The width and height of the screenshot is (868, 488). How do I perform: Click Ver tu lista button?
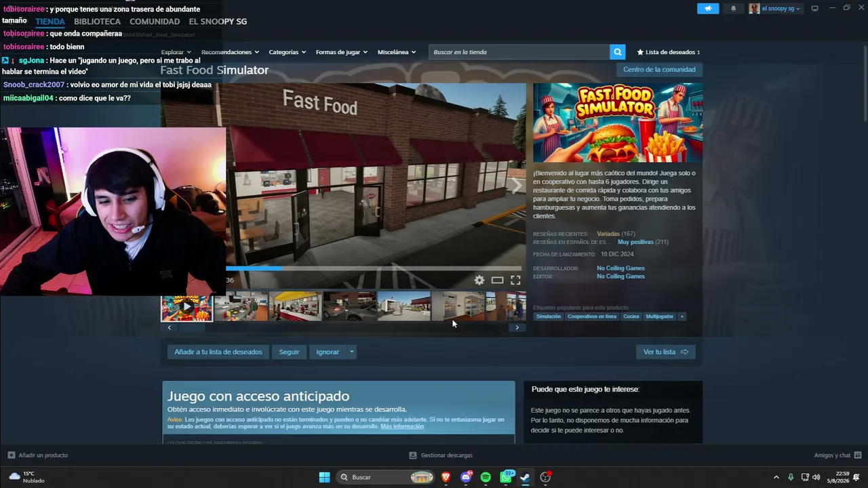tap(665, 352)
